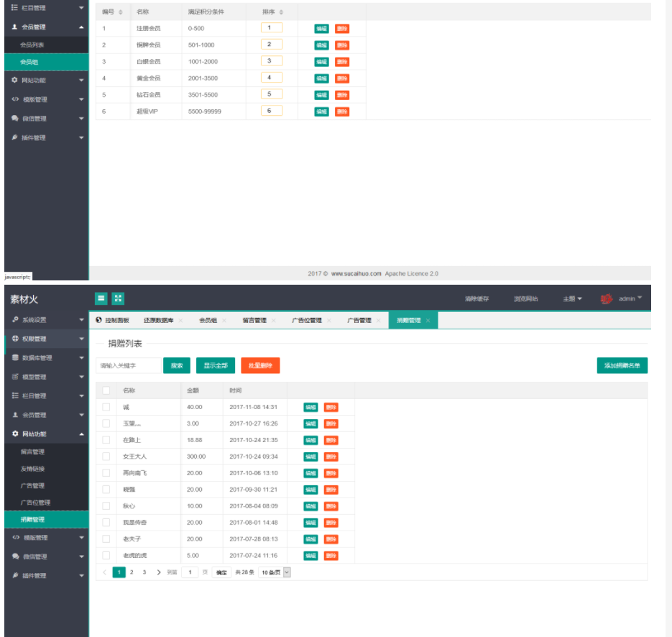Check the box for the 女王大人 row
Image resolution: width=672 pixels, height=637 pixels.
(106, 457)
